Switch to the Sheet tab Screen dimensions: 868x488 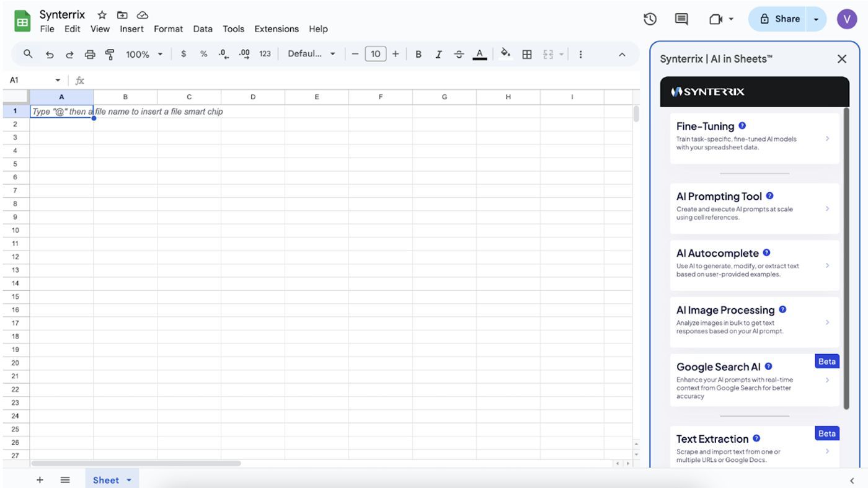pyautogui.click(x=106, y=480)
